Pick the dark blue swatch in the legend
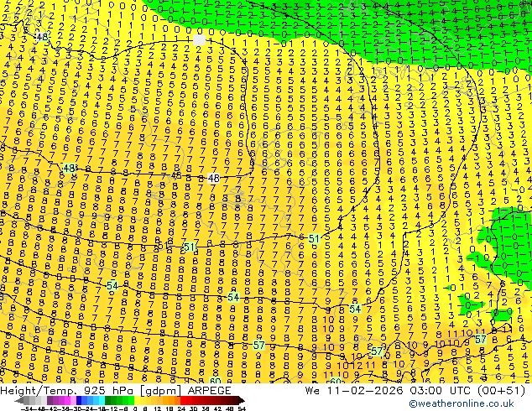Image resolution: width=532 pixels, height=411 pixels. click(79, 400)
